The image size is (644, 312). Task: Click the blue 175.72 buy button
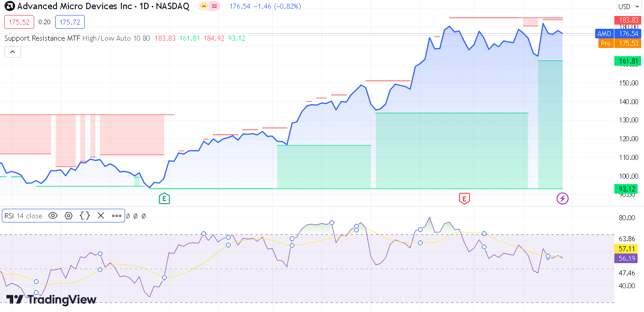(x=70, y=22)
